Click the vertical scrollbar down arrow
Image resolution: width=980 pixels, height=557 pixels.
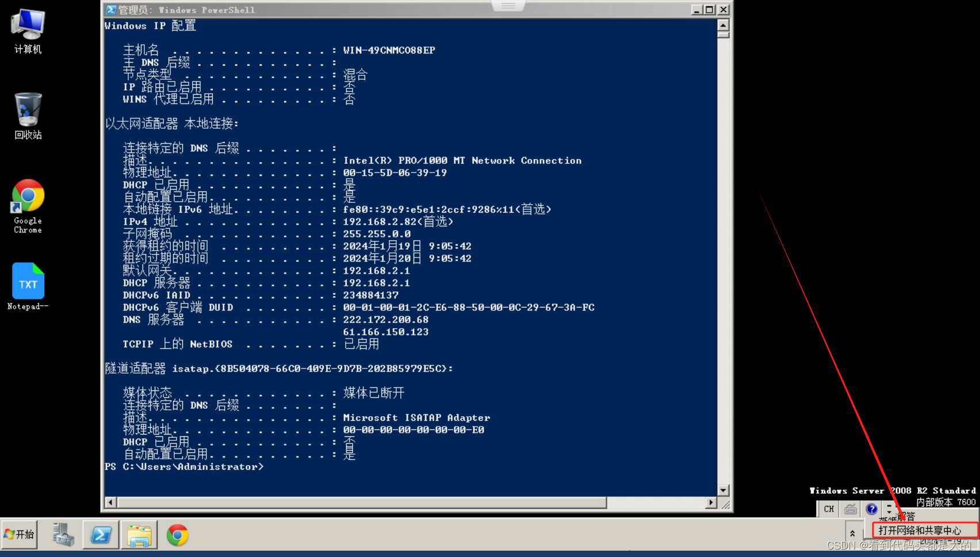click(723, 490)
